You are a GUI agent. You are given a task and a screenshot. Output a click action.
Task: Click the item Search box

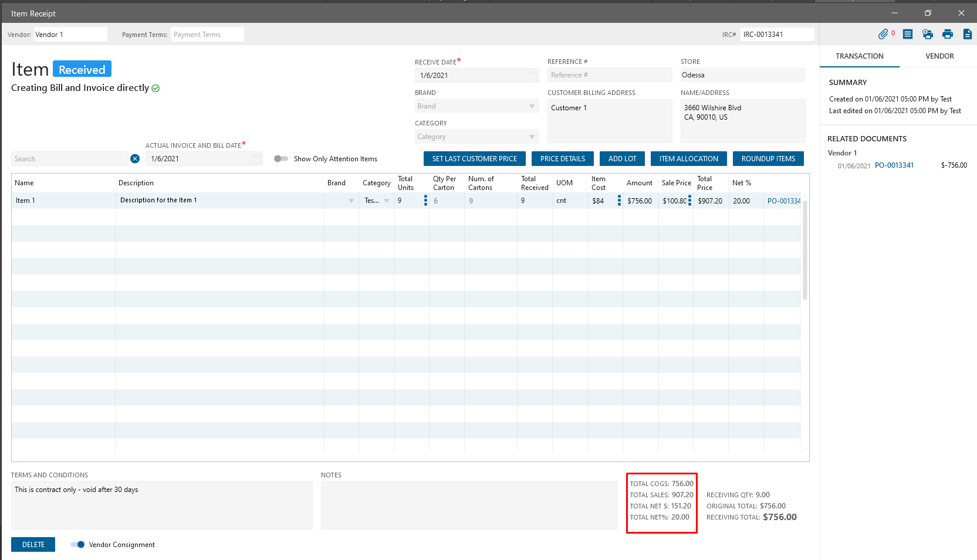point(70,159)
